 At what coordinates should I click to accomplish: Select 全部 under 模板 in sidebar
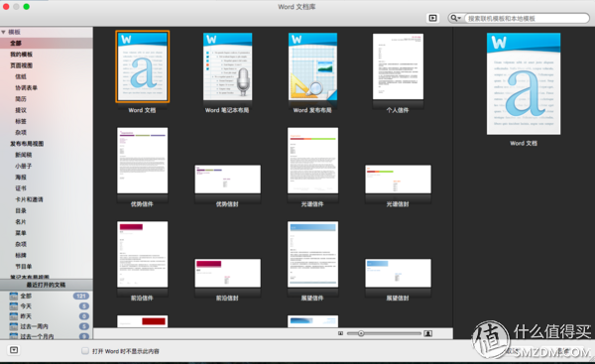click(x=16, y=44)
